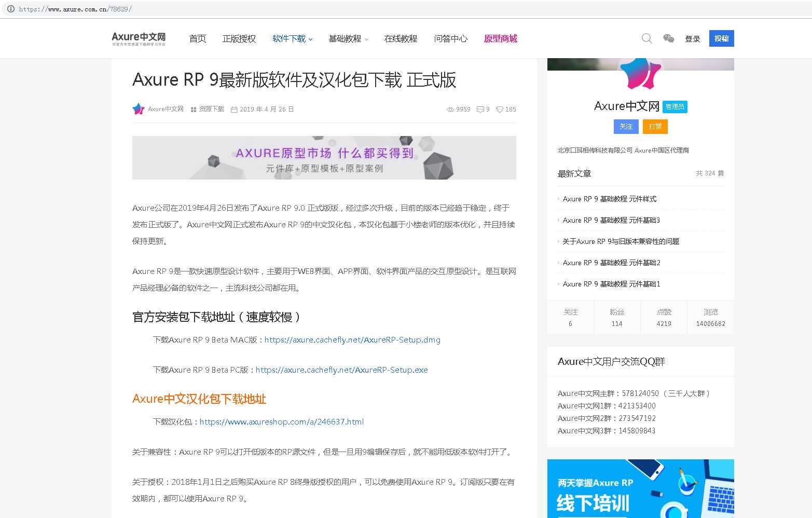Screen dimensions: 812x518
Task: Click the 关注 6 stat
Action: pyautogui.click(x=571, y=317)
